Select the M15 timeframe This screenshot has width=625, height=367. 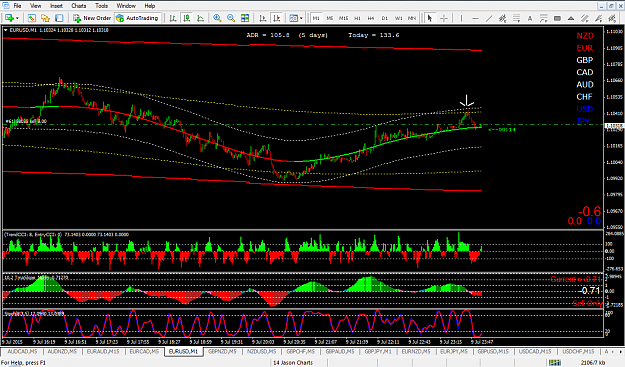(x=343, y=18)
